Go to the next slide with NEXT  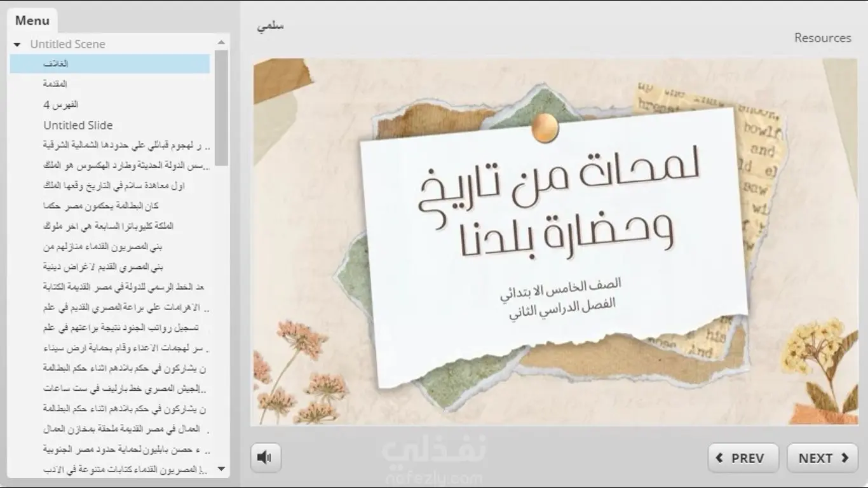click(822, 458)
